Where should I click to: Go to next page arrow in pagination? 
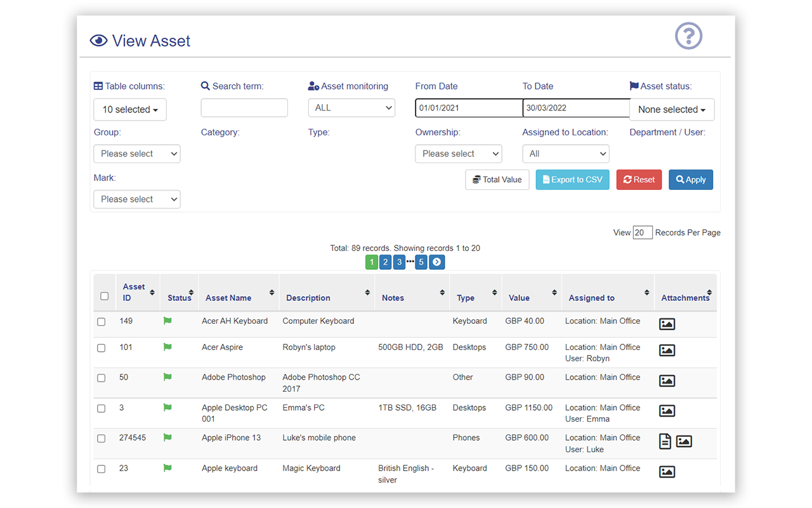(436, 262)
